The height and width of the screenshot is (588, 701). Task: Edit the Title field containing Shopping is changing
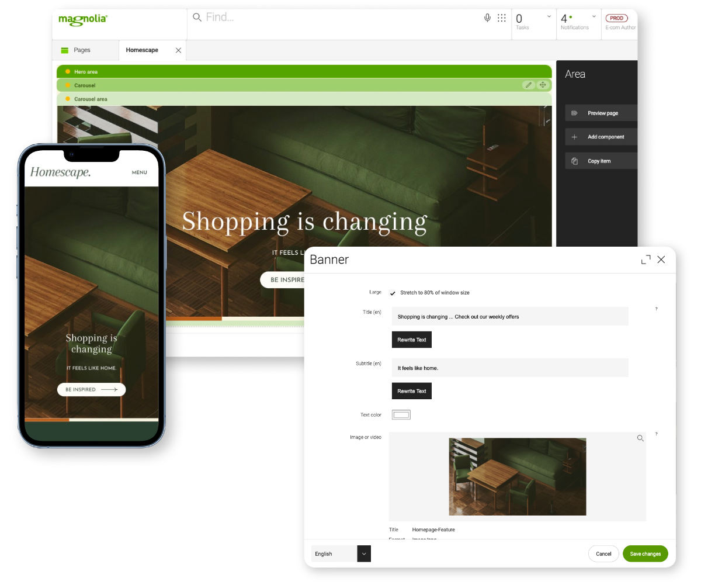click(509, 316)
